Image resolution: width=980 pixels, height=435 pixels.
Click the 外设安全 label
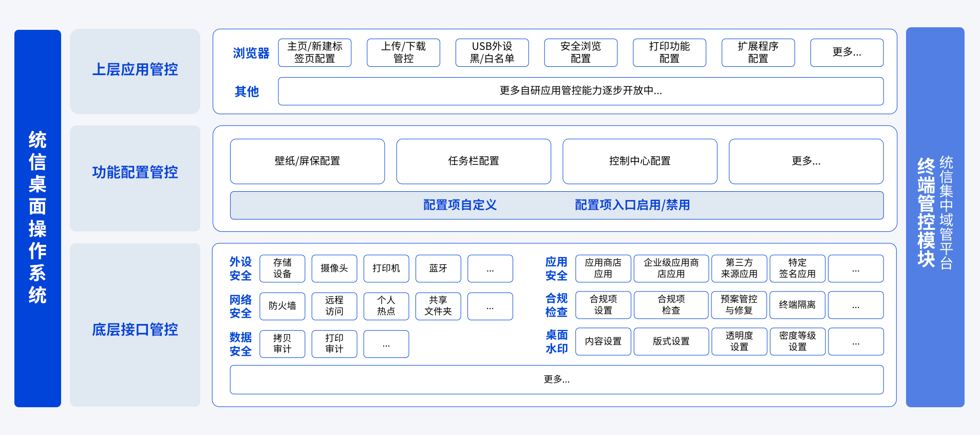(240, 268)
